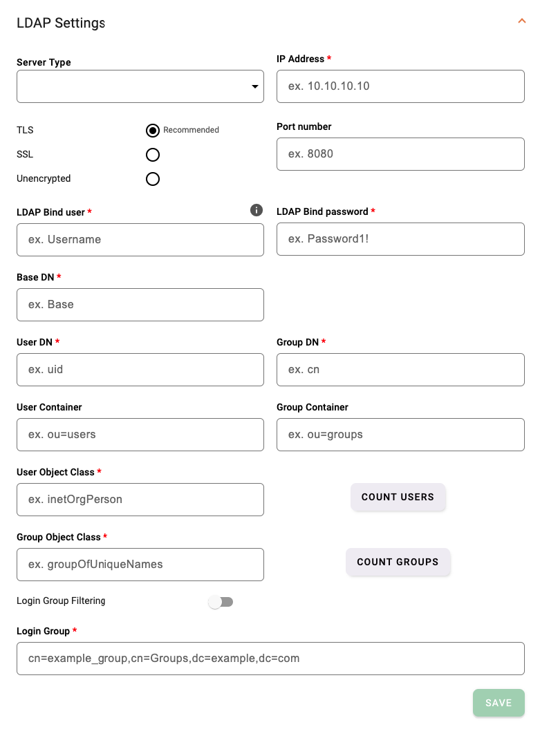Focus the Port number field
540x756 pixels.
[x=400, y=154]
